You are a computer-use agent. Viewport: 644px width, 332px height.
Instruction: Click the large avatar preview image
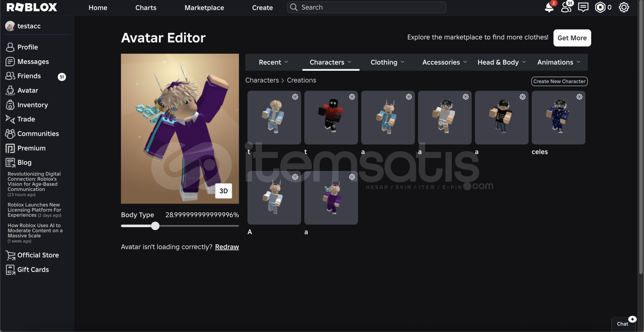pos(180,128)
